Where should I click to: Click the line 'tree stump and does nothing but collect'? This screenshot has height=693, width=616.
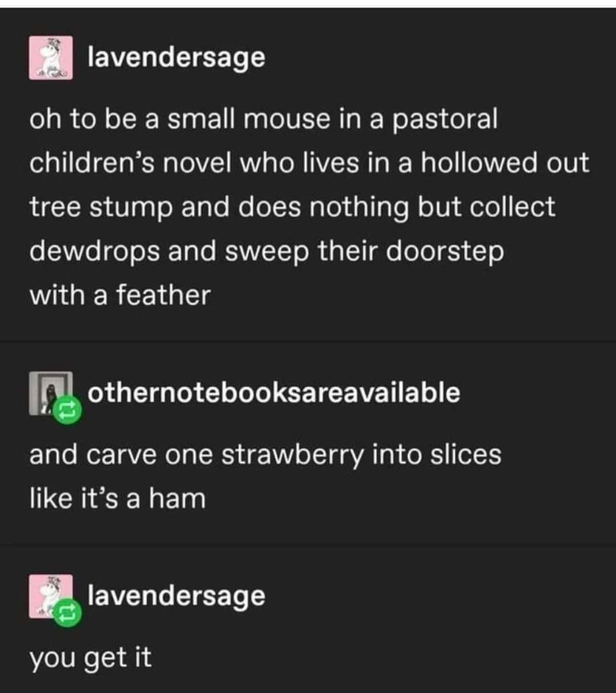(293, 207)
